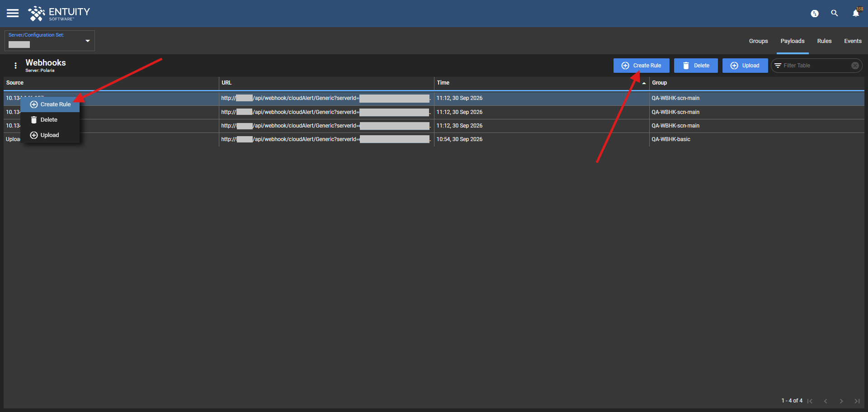This screenshot has width=868, height=412.
Task: Open the search magnifier icon
Action: [835, 13]
